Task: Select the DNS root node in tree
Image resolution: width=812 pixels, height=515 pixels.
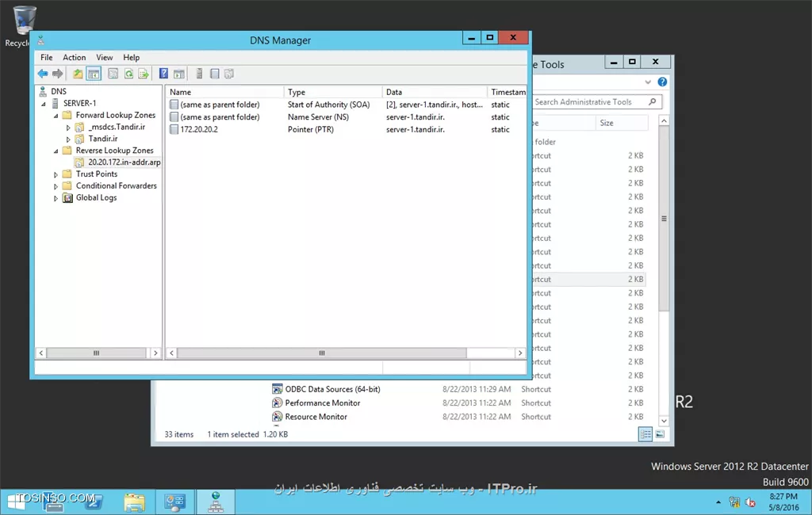Action: click(59, 91)
